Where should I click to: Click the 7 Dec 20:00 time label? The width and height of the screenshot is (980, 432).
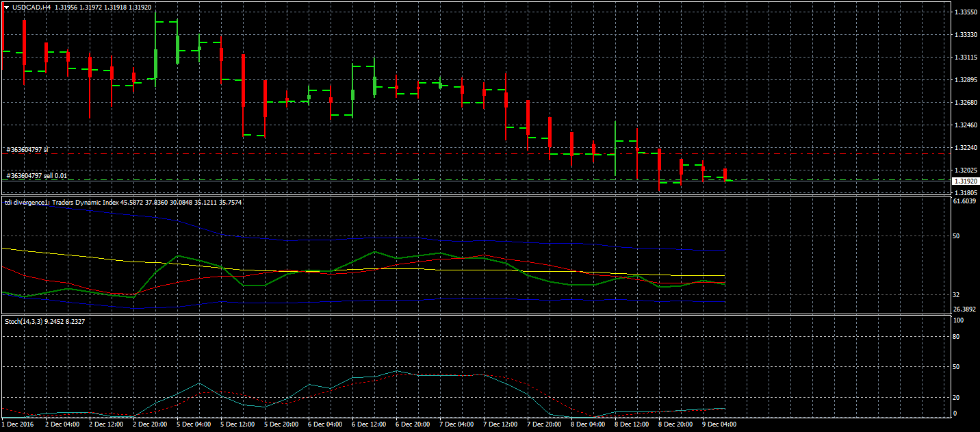coord(544,424)
